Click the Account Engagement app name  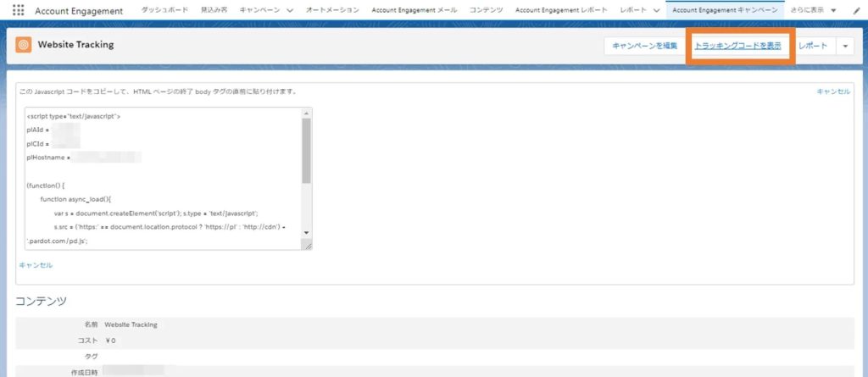79,11
